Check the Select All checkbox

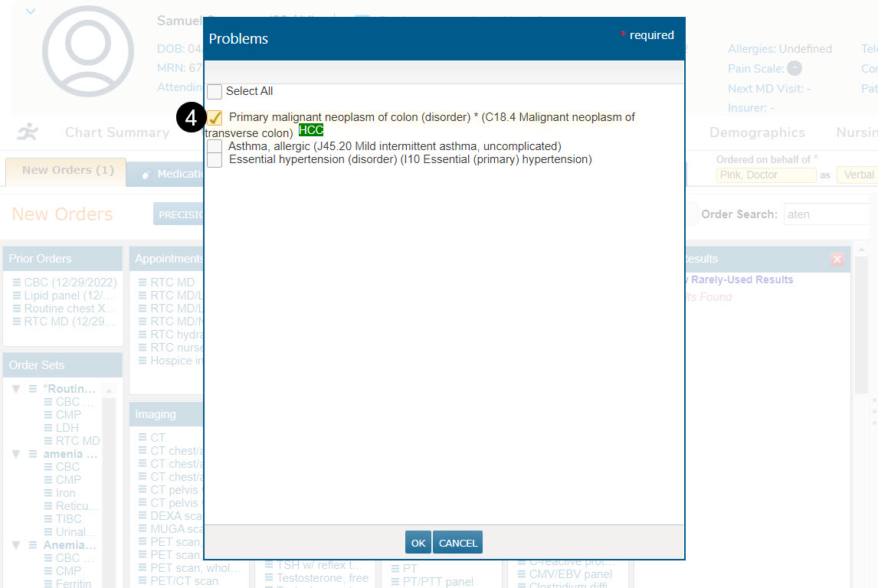tap(215, 92)
